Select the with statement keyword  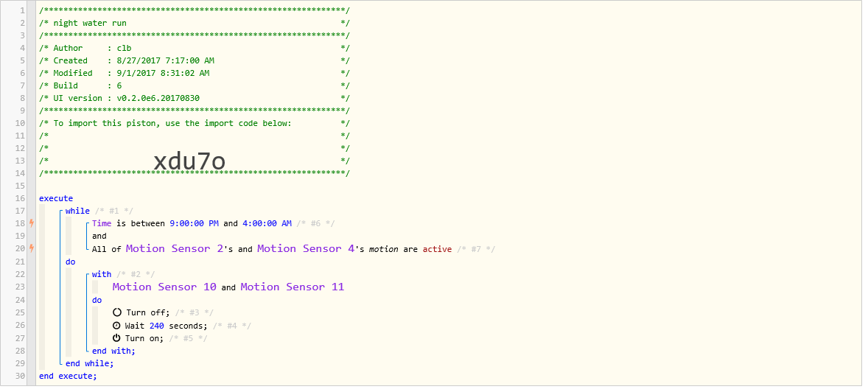click(101, 274)
